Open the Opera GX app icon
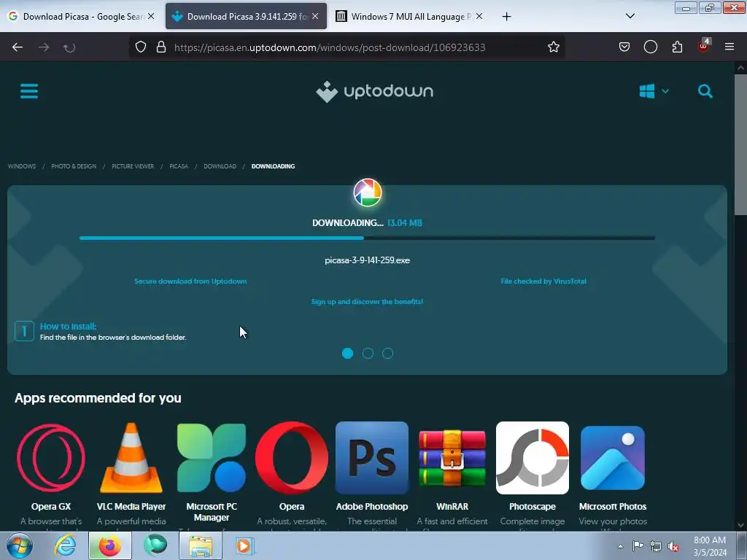Screen dimensions: 747x560 coord(51,458)
